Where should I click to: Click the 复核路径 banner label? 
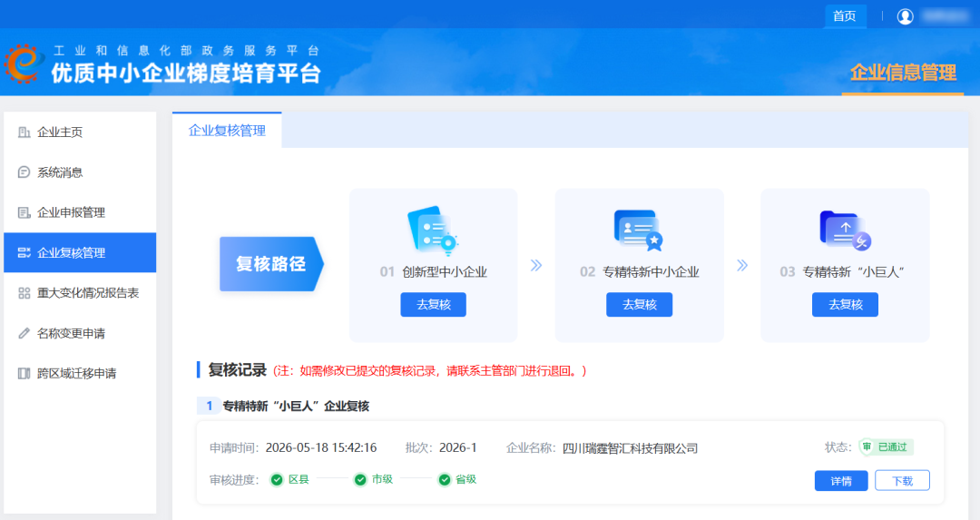(271, 264)
